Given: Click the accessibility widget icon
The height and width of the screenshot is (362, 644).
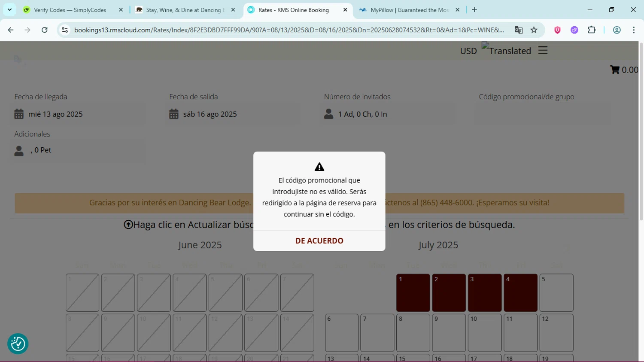Looking at the screenshot, I should (x=18, y=344).
